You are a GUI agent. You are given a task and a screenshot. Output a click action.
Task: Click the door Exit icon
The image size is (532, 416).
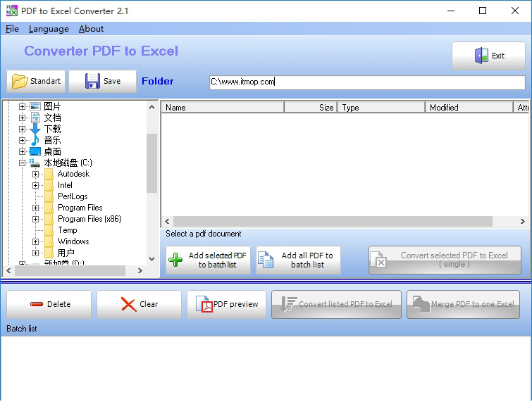(x=481, y=56)
